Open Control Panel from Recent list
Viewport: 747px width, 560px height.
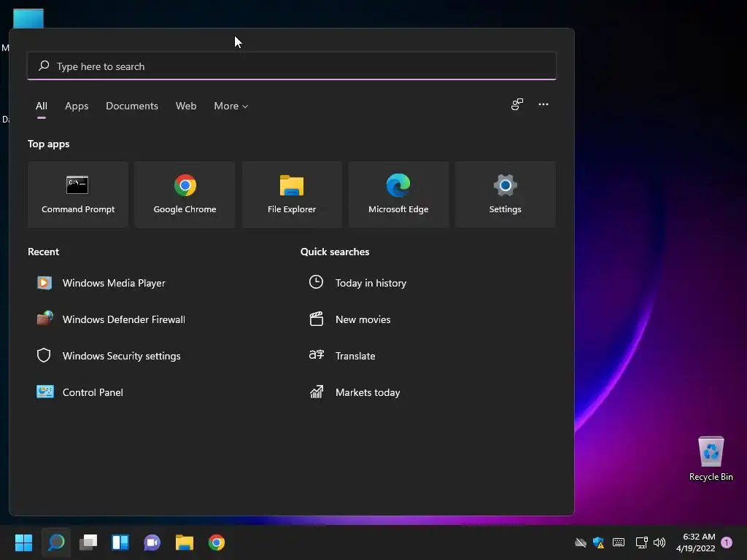[80, 392]
